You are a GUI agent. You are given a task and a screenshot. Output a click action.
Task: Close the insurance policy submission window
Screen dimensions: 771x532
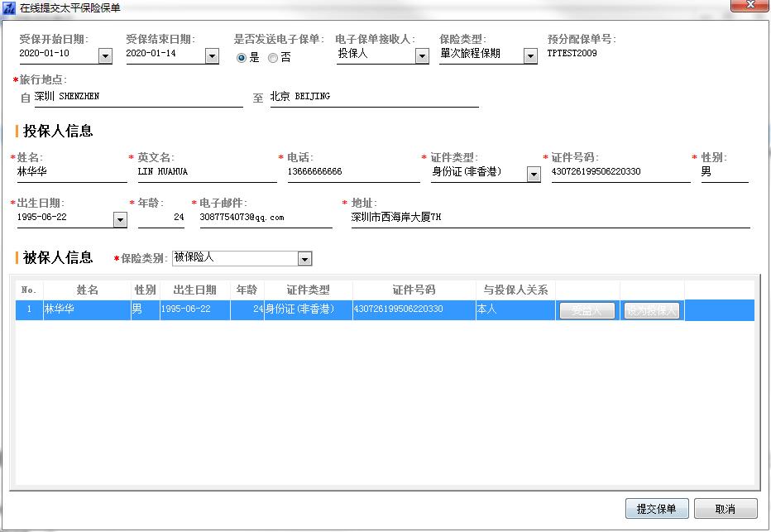coord(749,6)
